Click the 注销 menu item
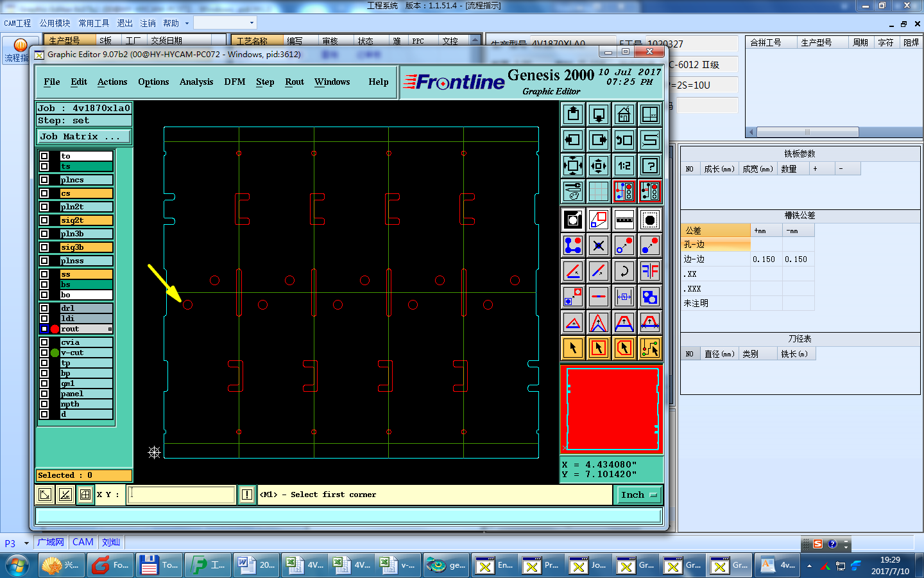The height and width of the screenshot is (578, 924). tap(148, 23)
